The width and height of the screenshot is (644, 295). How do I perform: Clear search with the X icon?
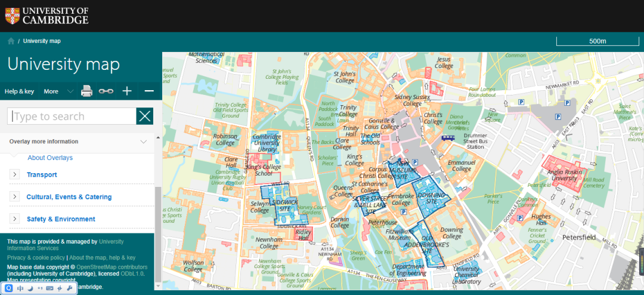tap(145, 116)
